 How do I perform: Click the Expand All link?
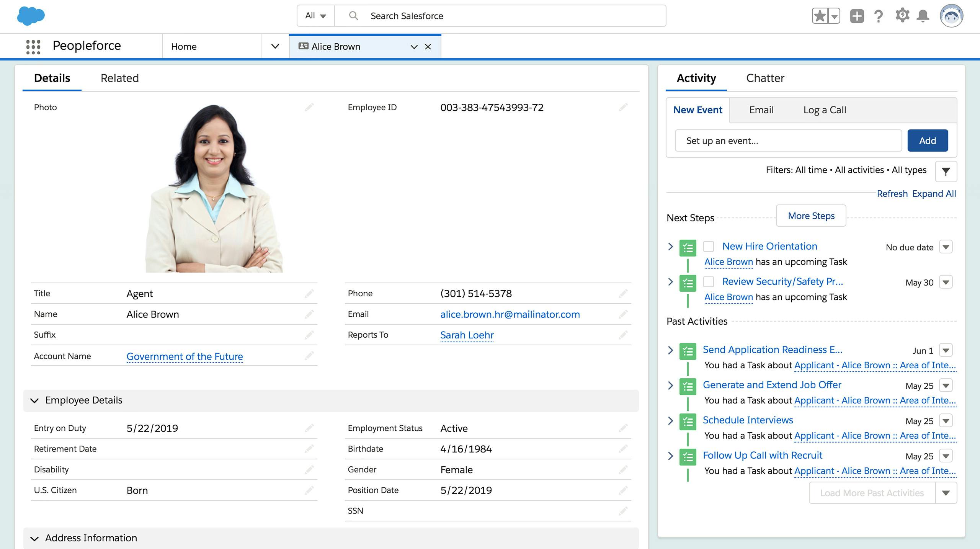coord(934,194)
